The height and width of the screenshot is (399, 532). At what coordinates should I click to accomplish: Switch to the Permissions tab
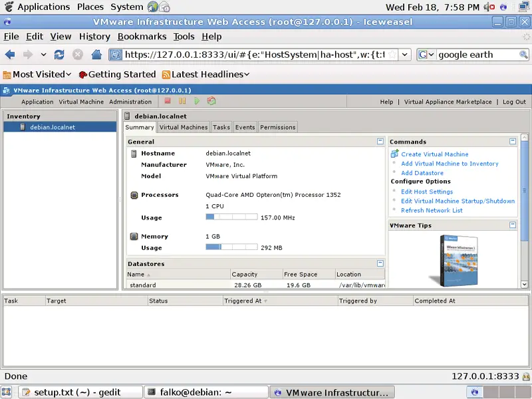[x=277, y=127]
